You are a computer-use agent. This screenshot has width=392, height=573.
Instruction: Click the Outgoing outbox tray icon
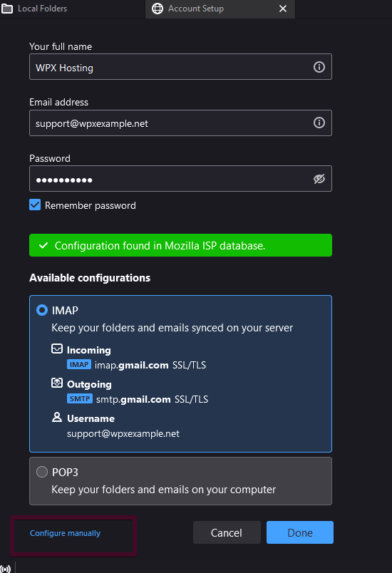57,383
